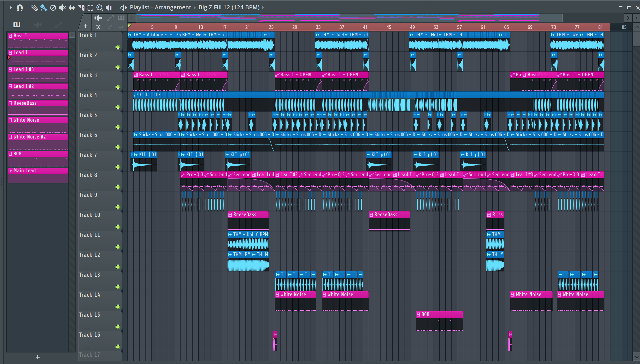This screenshot has width=640, height=364.
Task: Select the THM - Upl..6 BPM clip on Track 11
Action: coord(248,241)
